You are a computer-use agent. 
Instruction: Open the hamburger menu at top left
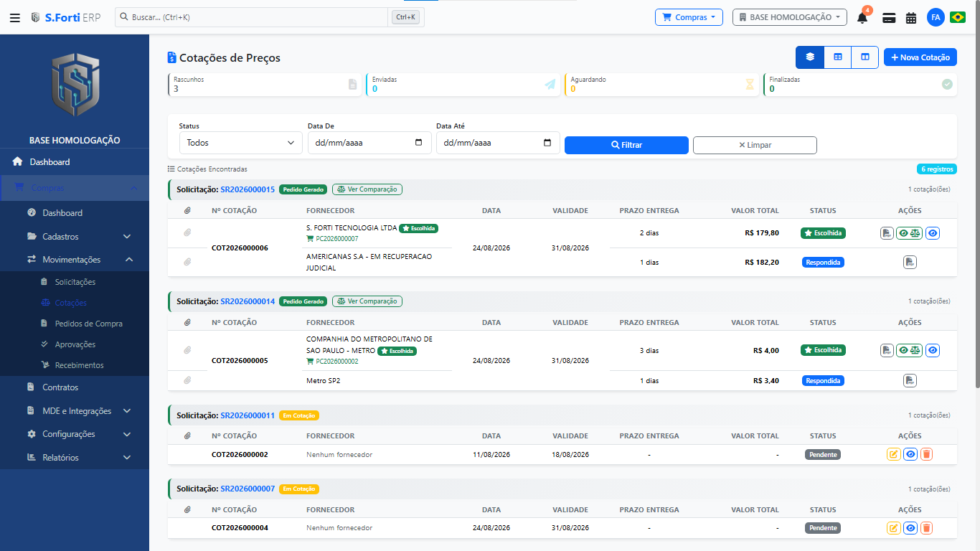(15, 17)
